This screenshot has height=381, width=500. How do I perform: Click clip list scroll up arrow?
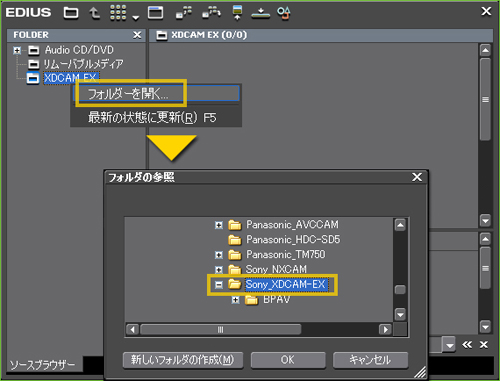(x=485, y=51)
